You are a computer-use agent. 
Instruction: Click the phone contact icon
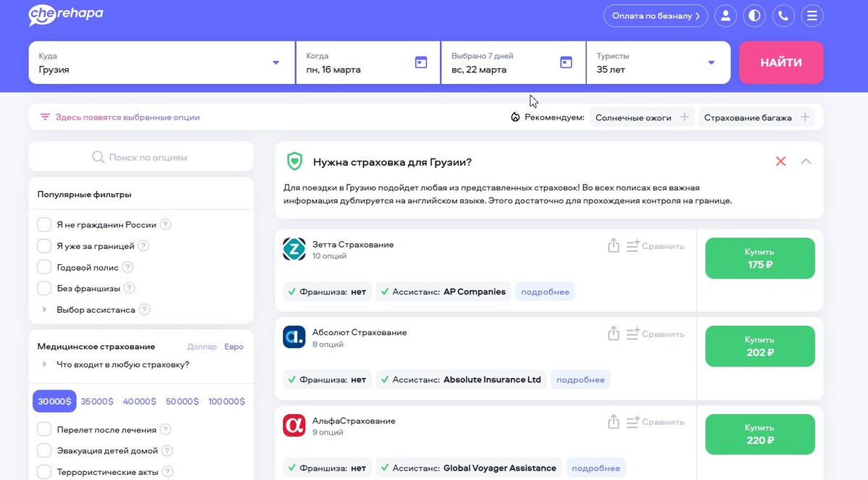783,15
